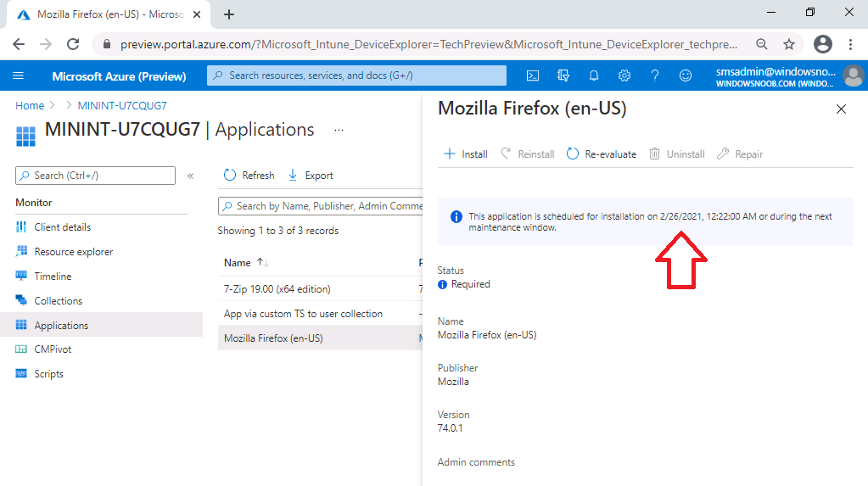Select Applications in the left menu
The height and width of the screenshot is (486, 868).
(x=101, y=325)
